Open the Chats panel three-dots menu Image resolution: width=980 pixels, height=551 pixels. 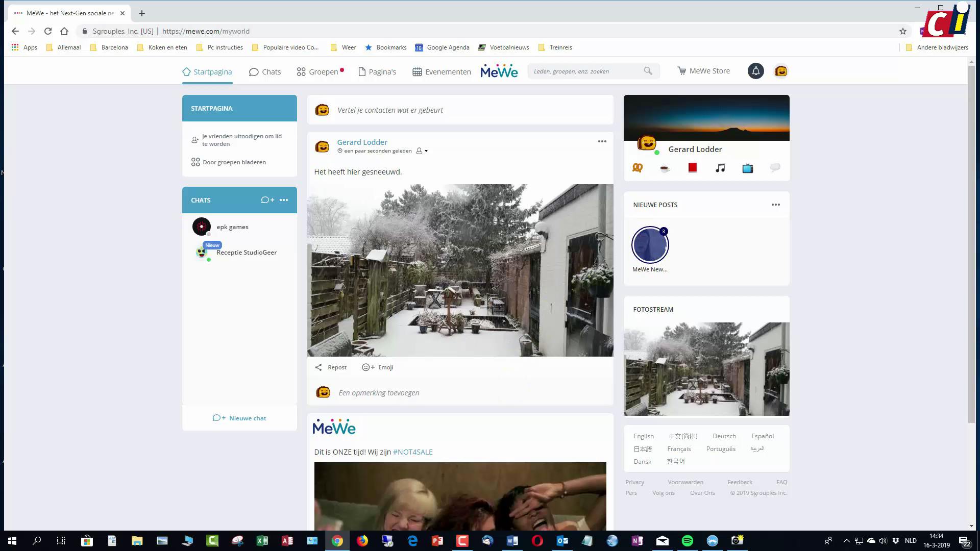[284, 200]
